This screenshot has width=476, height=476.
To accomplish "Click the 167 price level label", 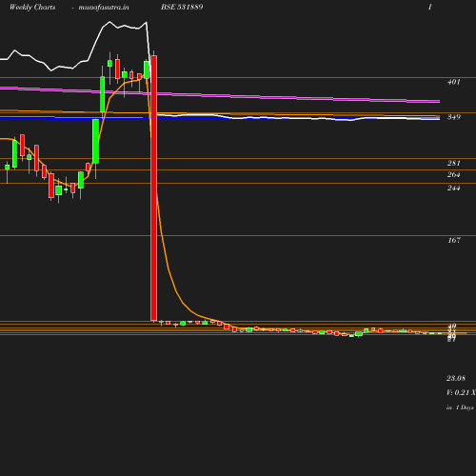I will click(454, 240).
